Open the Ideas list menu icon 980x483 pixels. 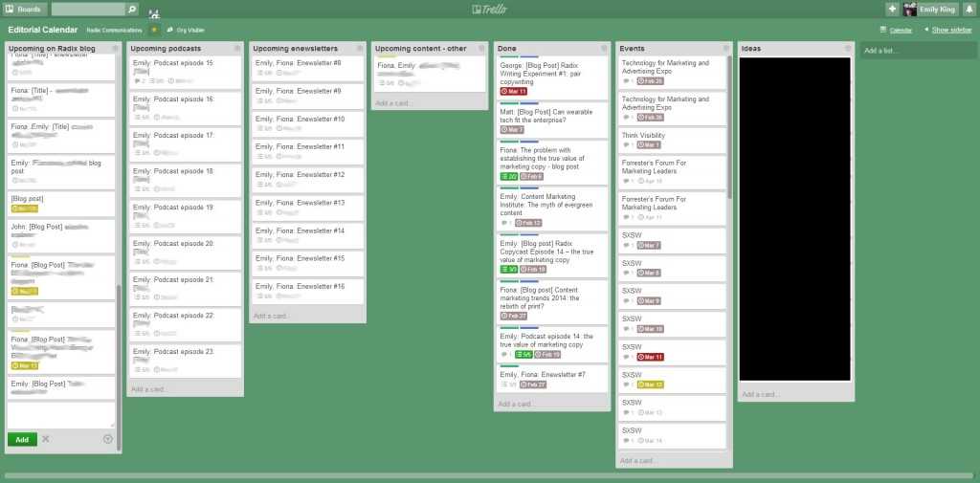(848, 48)
